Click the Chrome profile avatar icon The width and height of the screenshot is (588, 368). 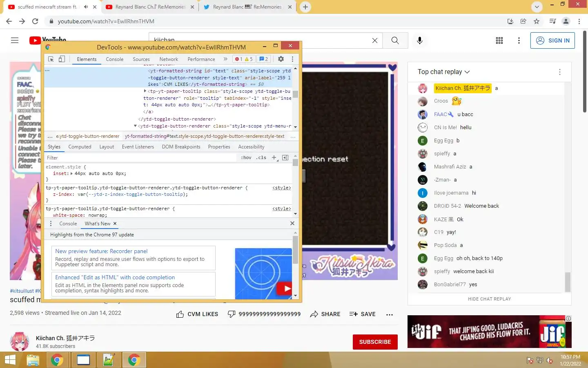[x=566, y=21]
